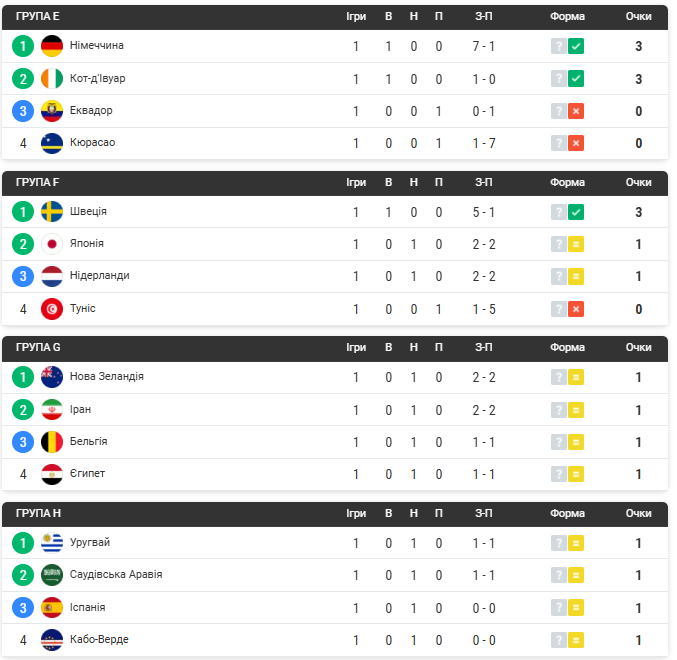Click the ГРУПА E header title

[38, 16]
